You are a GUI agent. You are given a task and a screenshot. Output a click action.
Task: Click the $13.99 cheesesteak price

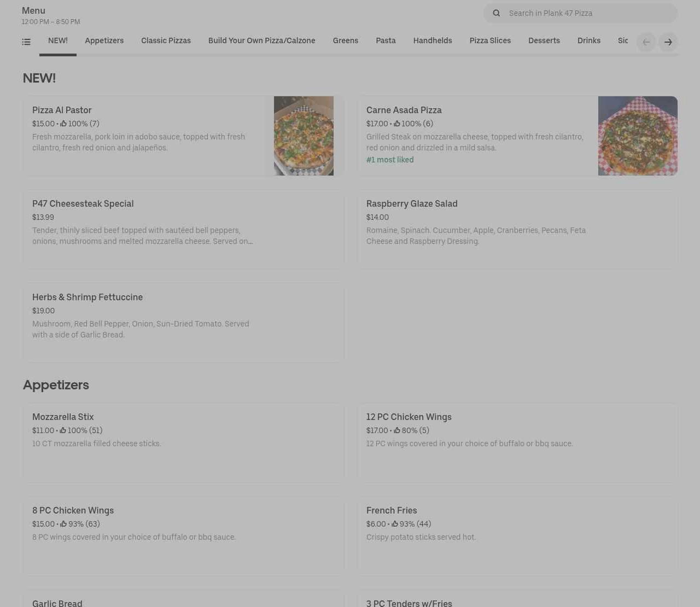coord(43,217)
